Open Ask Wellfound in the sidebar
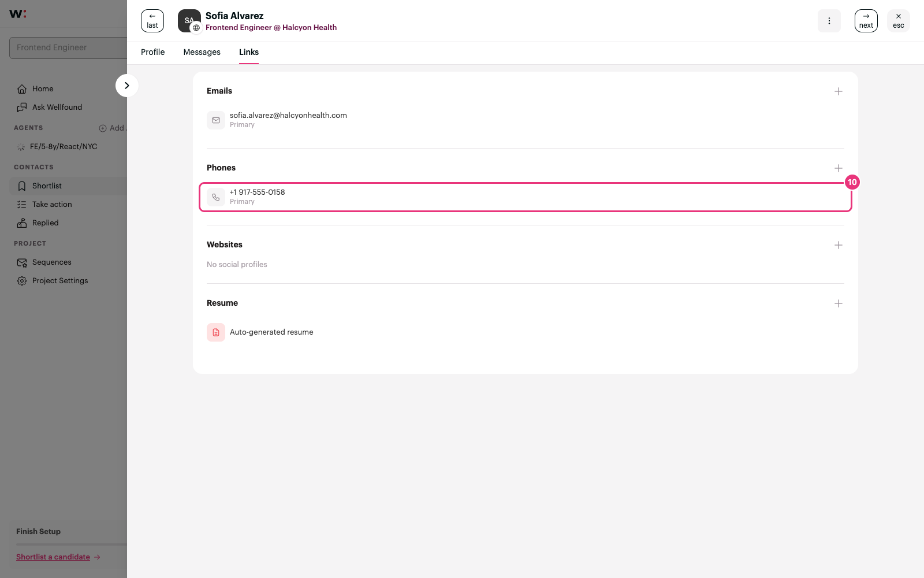 click(x=57, y=107)
